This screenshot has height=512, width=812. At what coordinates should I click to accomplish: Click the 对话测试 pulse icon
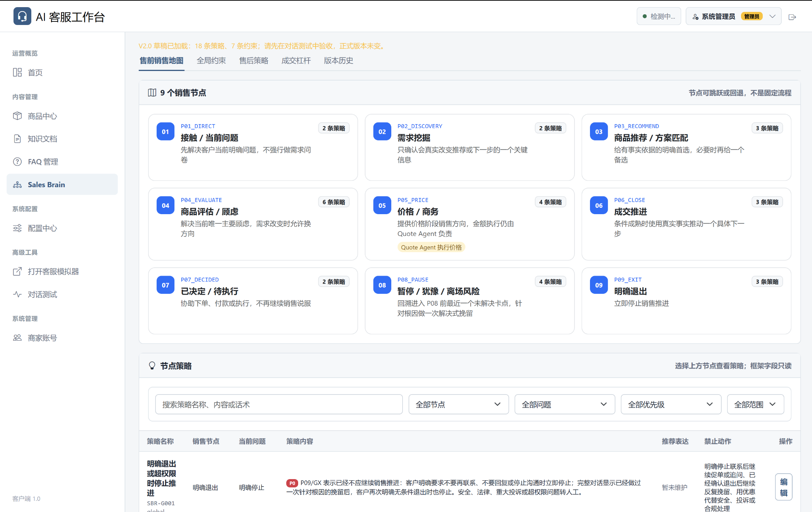[17, 294]
